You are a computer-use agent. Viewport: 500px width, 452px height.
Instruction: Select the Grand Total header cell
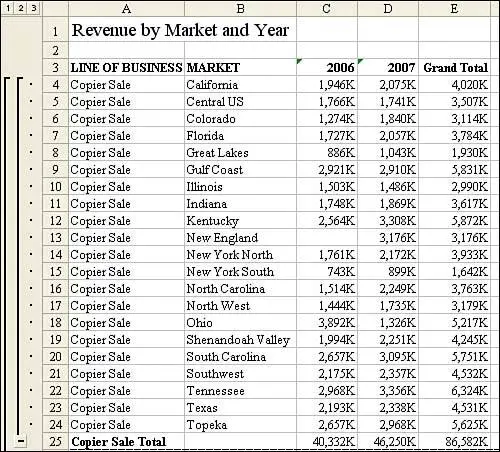tap(454, 67)
